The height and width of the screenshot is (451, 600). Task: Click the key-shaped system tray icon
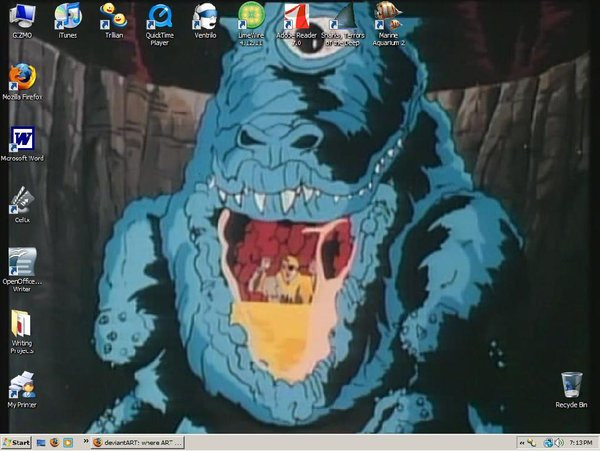coord(531,443)
